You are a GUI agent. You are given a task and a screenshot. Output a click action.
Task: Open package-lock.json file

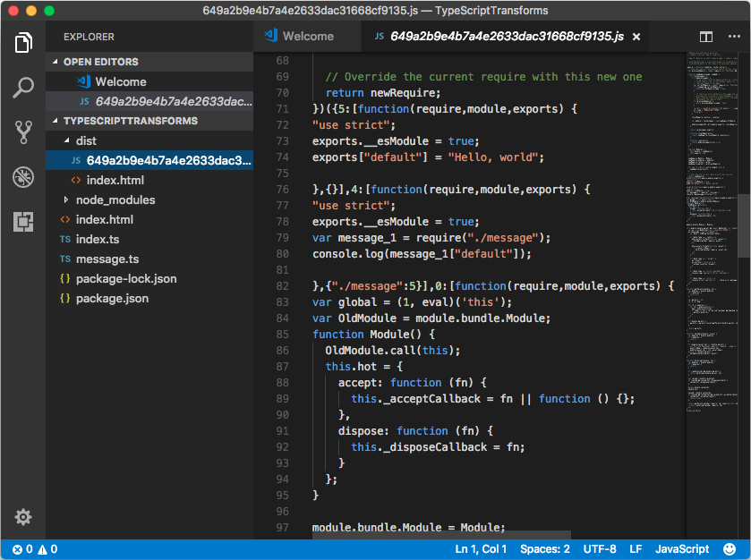tap(149, 278)
